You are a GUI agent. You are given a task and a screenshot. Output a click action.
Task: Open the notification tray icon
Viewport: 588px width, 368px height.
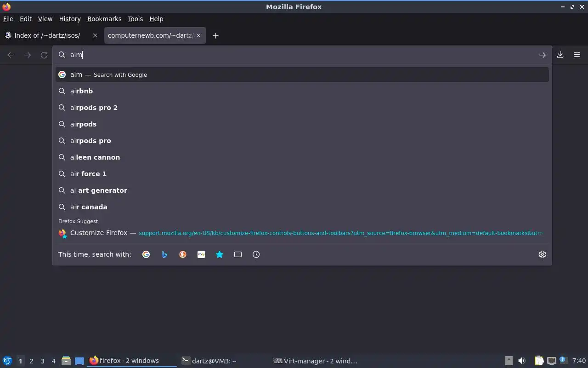tap(563, 360)
